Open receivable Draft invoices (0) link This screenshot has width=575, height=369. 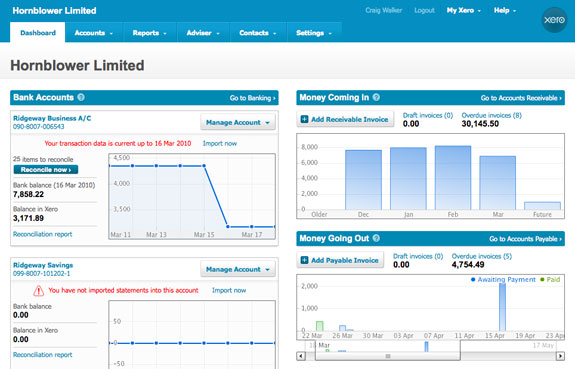428,115
